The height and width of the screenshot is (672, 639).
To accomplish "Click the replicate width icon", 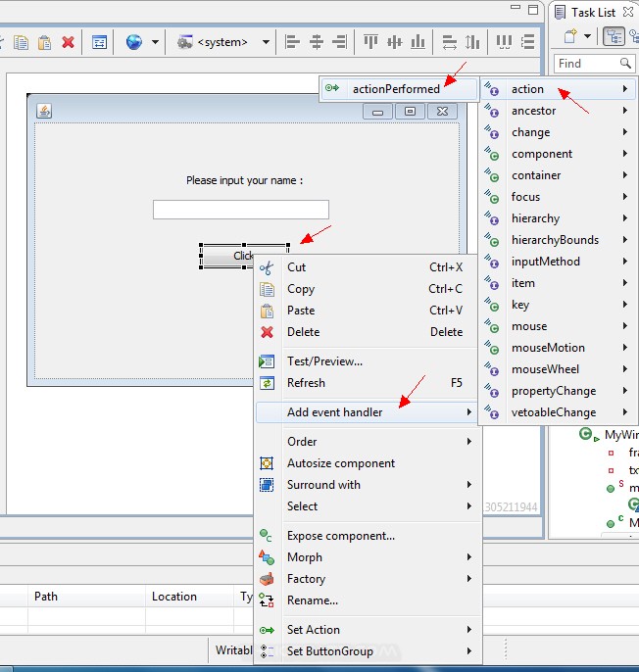I will tap(450, 42).
